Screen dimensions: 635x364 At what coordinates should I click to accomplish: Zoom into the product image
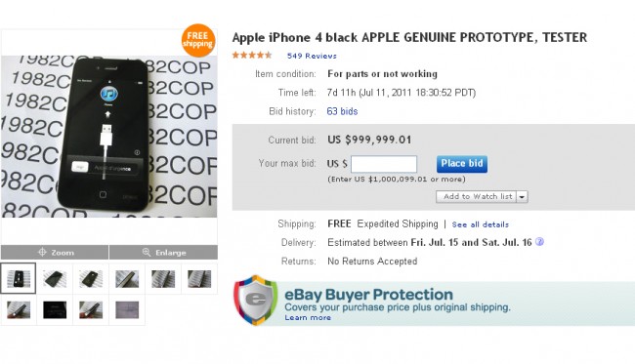55,253
